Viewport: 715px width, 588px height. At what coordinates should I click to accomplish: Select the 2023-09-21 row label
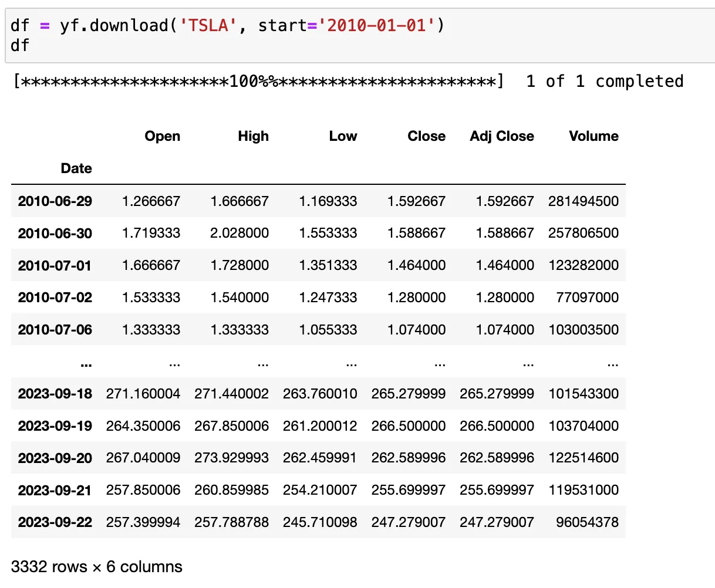click(x=55, y=490)
